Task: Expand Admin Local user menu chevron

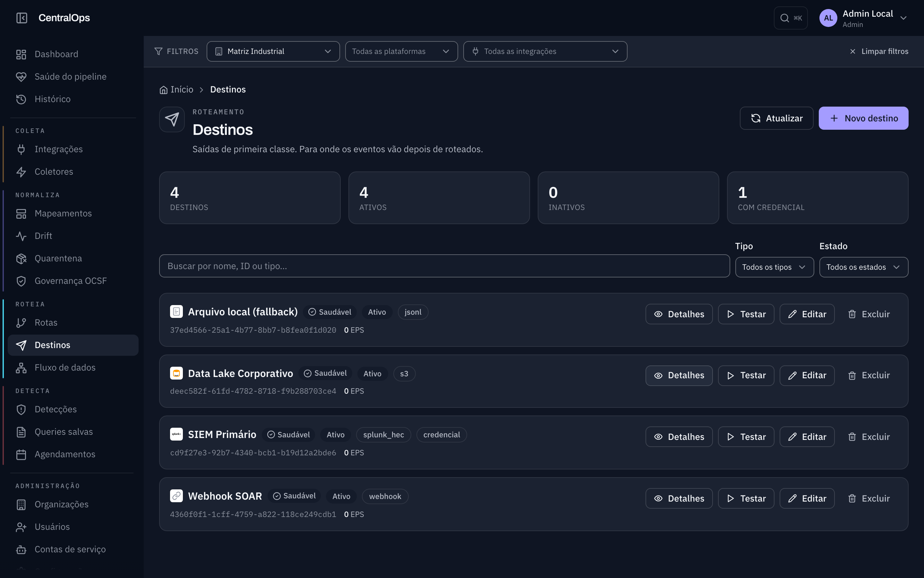Action: point(903,18)
